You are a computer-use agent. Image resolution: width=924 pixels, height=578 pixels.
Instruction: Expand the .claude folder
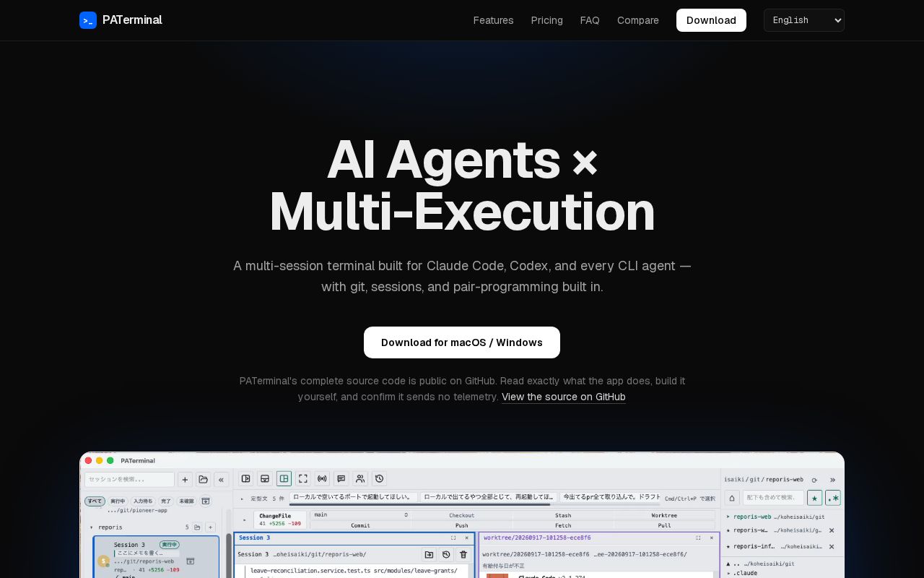click(x=728, y=573)
